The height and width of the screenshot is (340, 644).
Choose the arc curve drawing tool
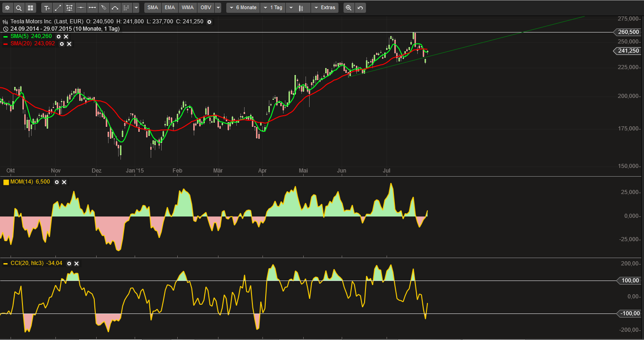(x=115, y=8)
